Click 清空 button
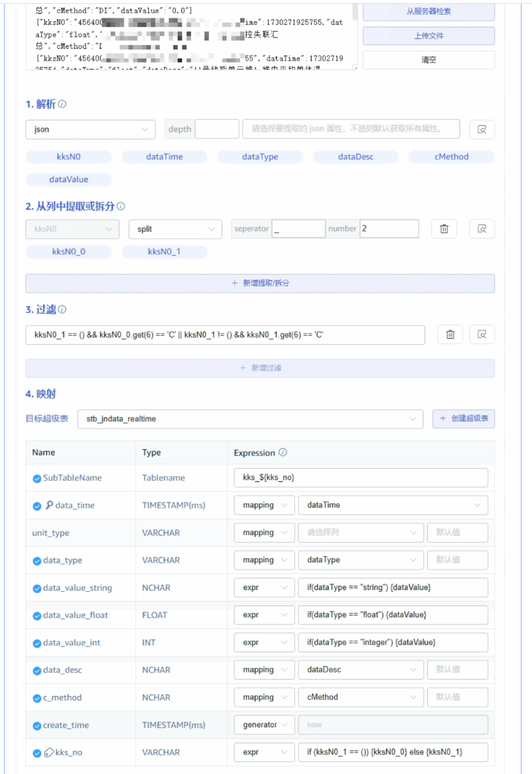The image size is (532, 774). coord(428,60)
